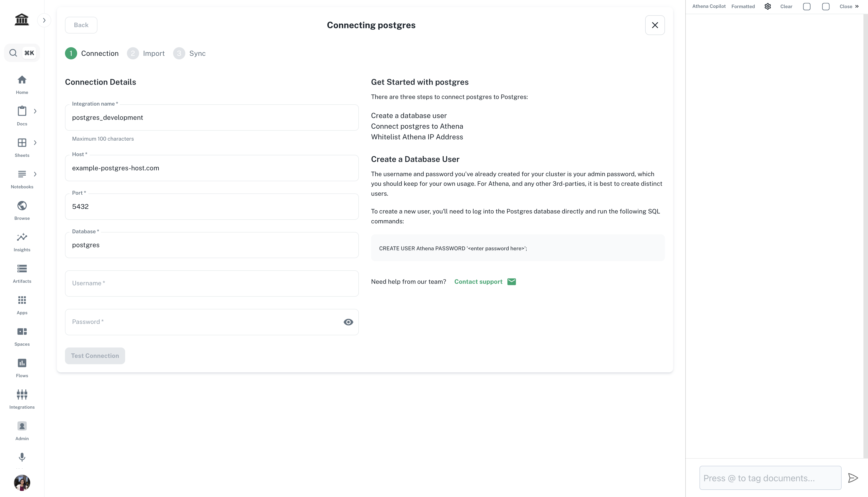Open user profile avatar

pyautogui.click(x=22, y=483)
